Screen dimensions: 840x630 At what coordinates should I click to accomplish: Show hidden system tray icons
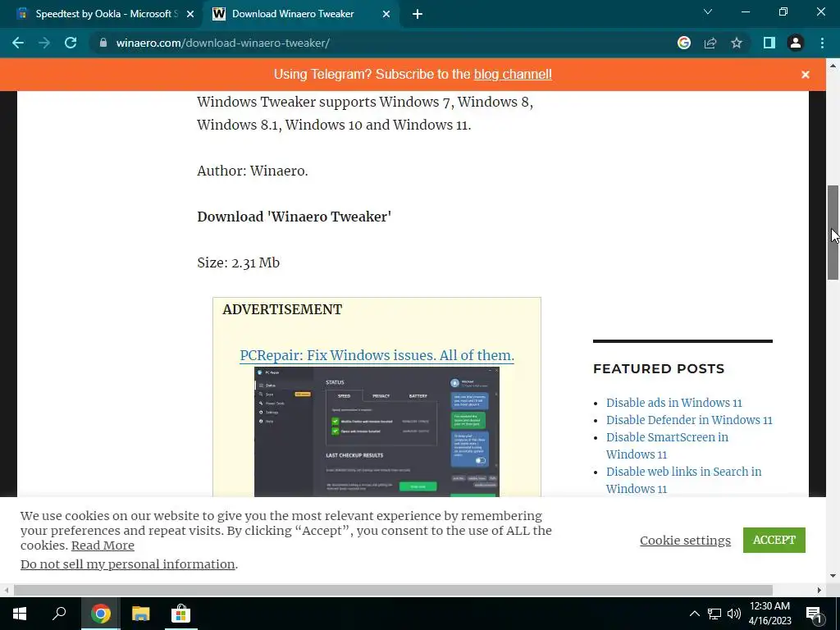coord(694,614)
